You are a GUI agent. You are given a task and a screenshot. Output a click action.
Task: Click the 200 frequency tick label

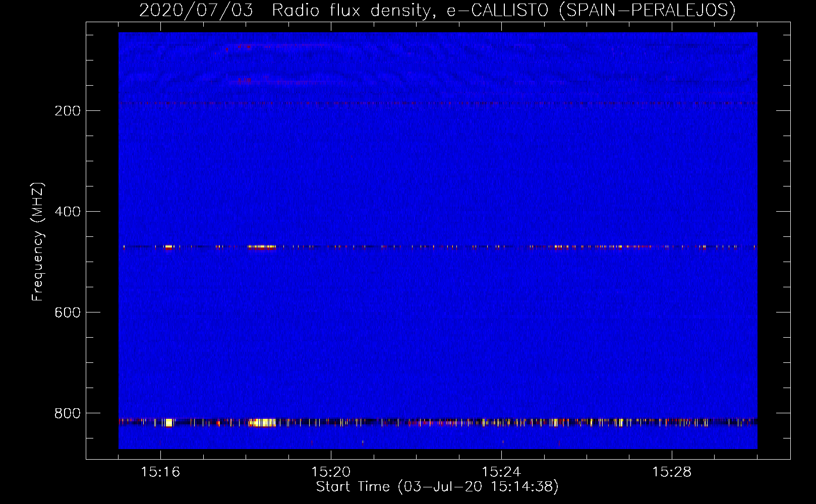pos(68,111)
